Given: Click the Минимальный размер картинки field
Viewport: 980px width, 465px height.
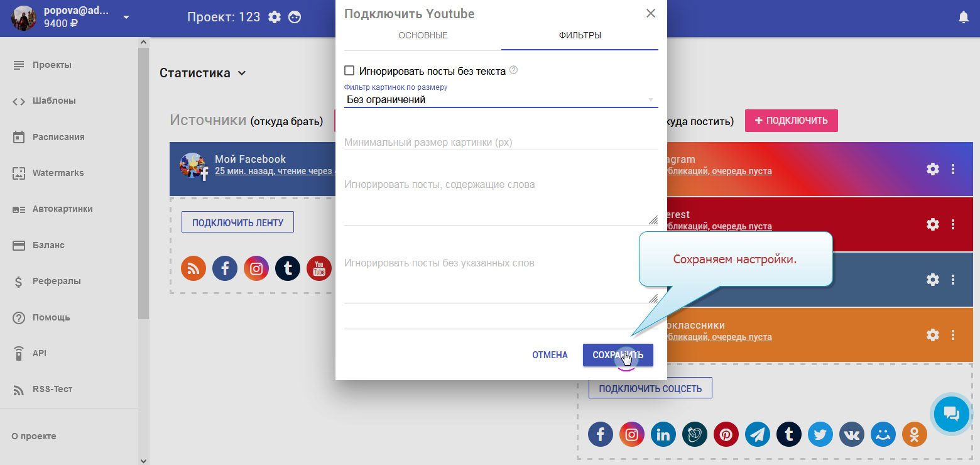Looking at the screenshot, I should tap(500, 142).
